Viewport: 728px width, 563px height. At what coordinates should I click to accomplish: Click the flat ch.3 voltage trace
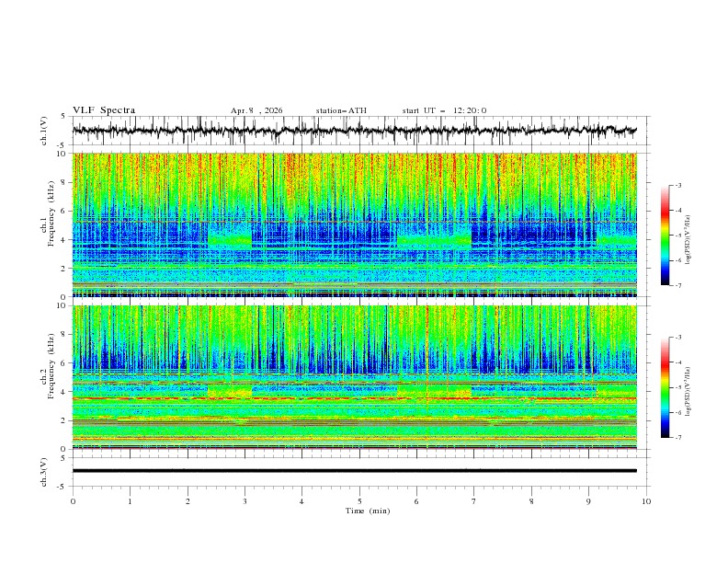[354, 471]
